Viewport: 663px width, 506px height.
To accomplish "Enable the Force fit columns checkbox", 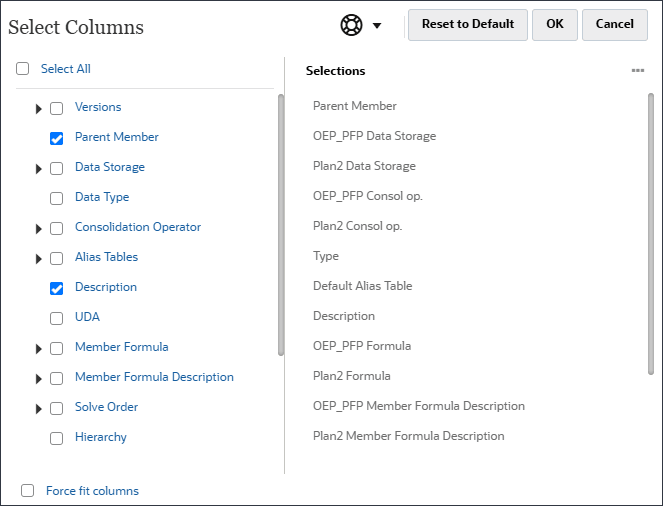I will pyautogui.click(x=28, y=491).
